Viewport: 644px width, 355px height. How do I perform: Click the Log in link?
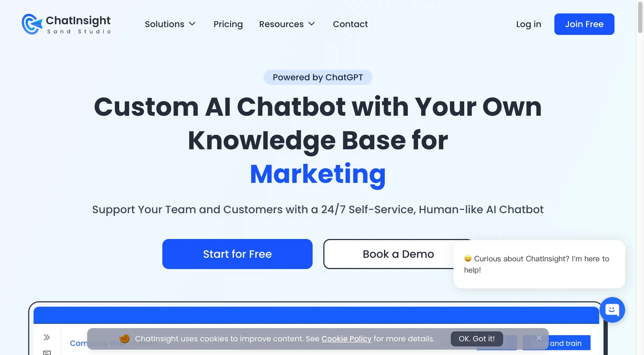[x=529, y=24]
